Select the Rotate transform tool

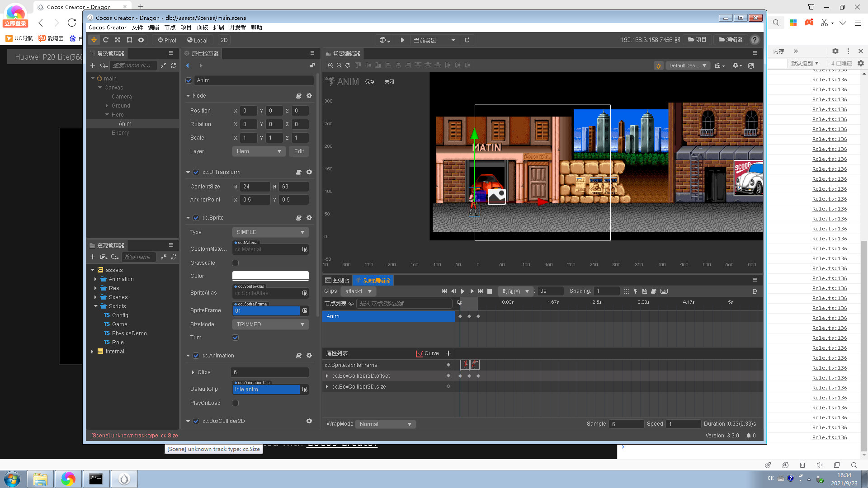tap(106, 40)
